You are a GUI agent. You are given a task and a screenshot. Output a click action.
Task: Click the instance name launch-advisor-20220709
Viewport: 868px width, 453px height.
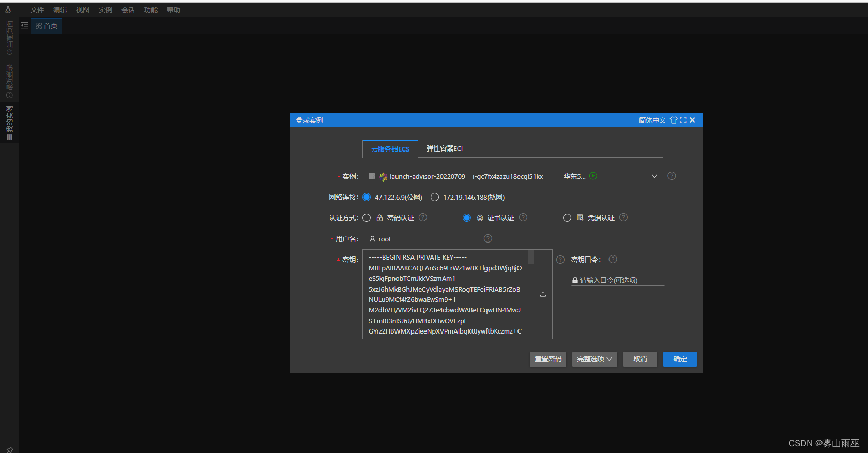[x=428, y=177]
